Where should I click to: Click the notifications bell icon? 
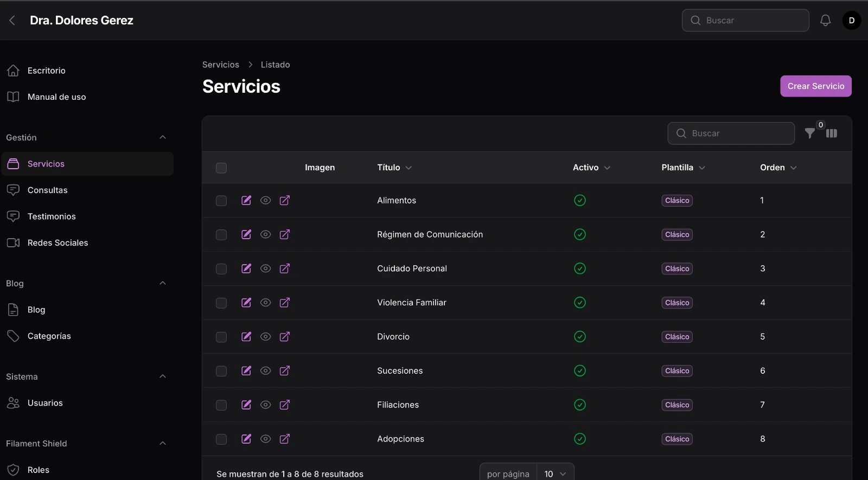(825, 21)
